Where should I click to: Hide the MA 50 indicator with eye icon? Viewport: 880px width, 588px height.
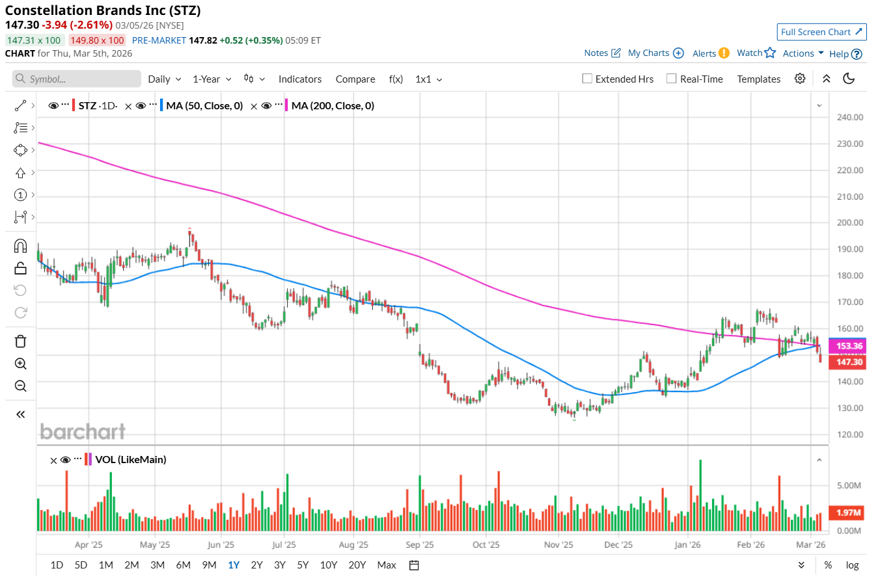coord(141,106)
